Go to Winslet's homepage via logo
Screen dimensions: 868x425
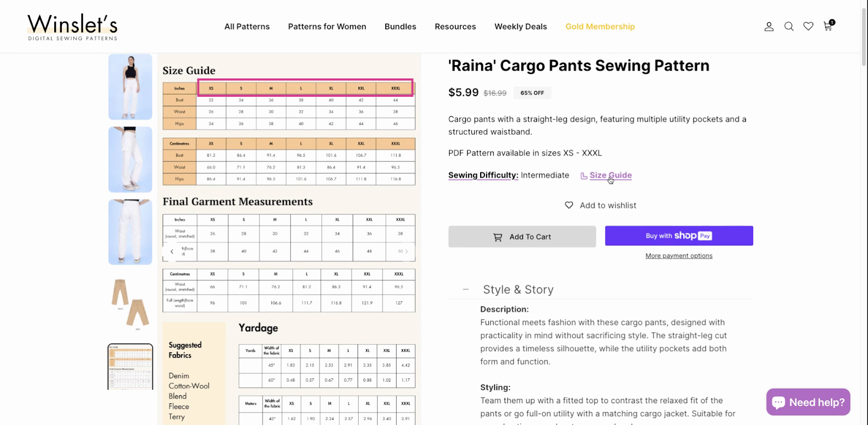pyautogui.click(x=73, y=27)
